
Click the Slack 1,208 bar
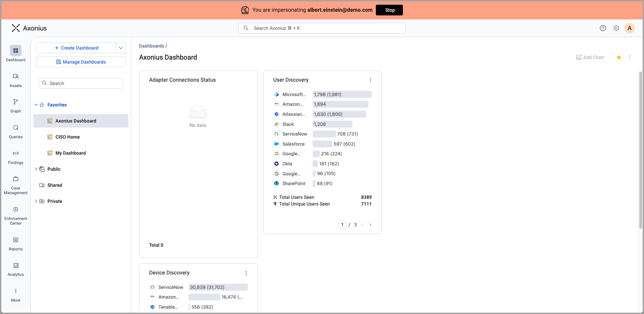[332, 124]
